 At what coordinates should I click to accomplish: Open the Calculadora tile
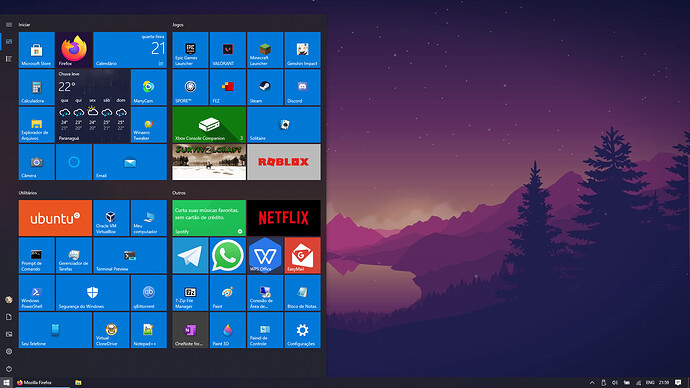[x=37, y=87]
